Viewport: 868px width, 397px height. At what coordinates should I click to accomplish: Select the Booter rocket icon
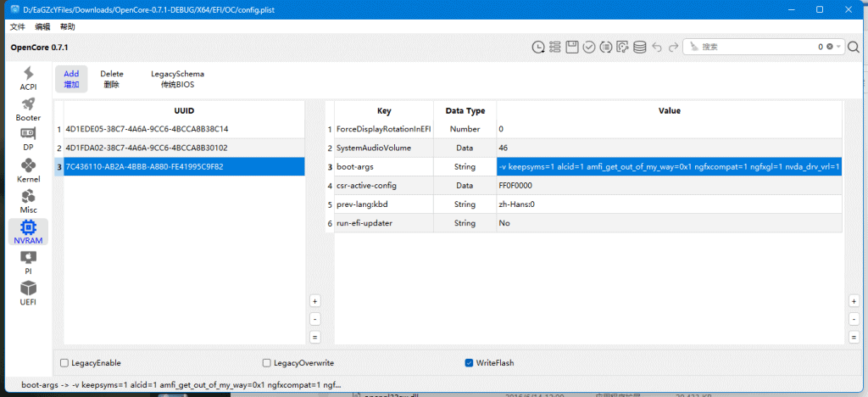(28, 109)
